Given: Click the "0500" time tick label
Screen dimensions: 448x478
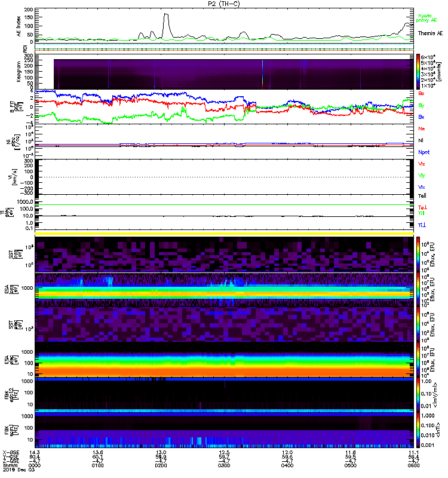Looking at the screenshot, I should [351, 465].
